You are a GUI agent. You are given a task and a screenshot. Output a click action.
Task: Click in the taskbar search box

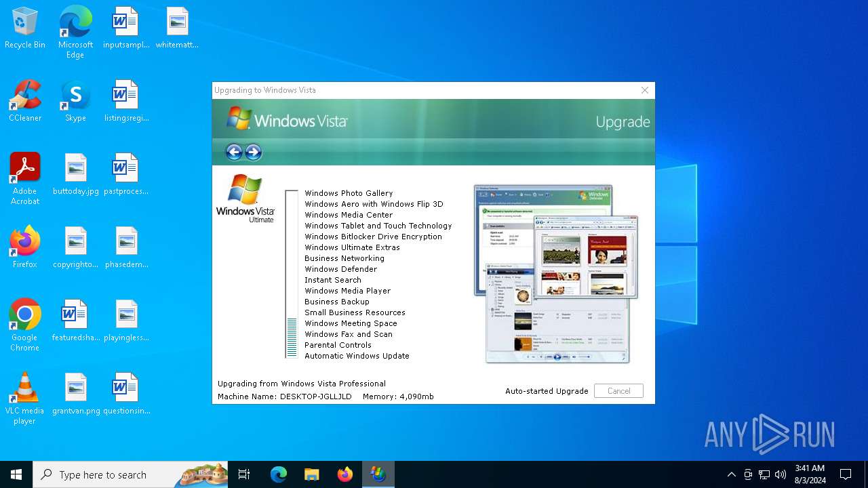[130, 474]
